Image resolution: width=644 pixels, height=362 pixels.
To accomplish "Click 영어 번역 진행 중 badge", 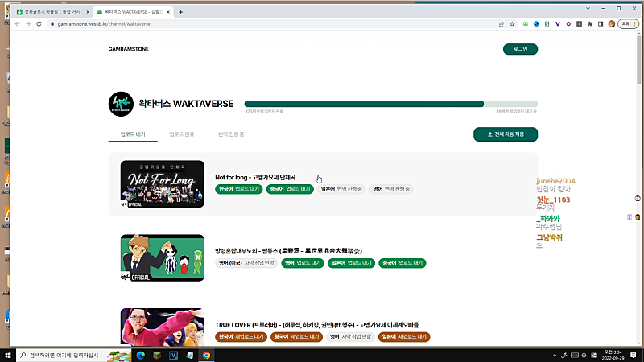I will 391,189.
